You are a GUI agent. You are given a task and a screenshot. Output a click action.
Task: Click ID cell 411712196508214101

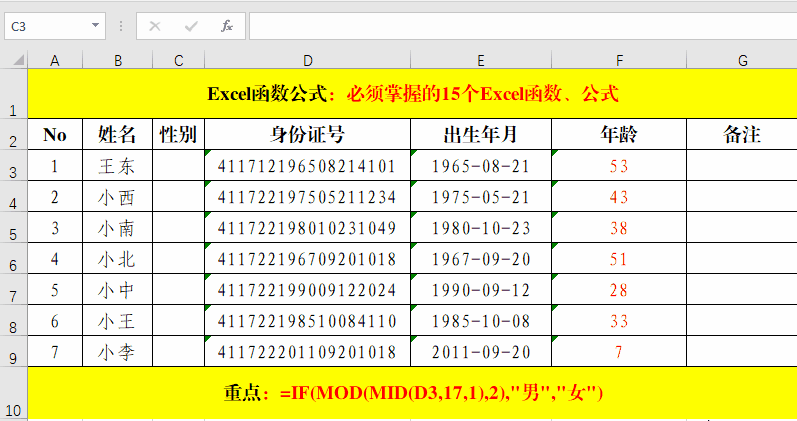click(308, 165)
